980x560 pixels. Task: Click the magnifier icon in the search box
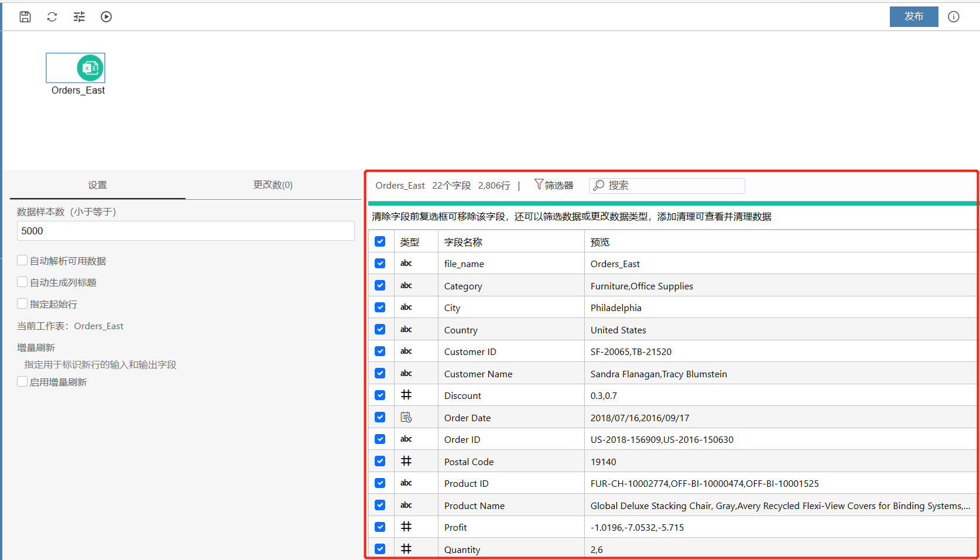coord(599,185)
